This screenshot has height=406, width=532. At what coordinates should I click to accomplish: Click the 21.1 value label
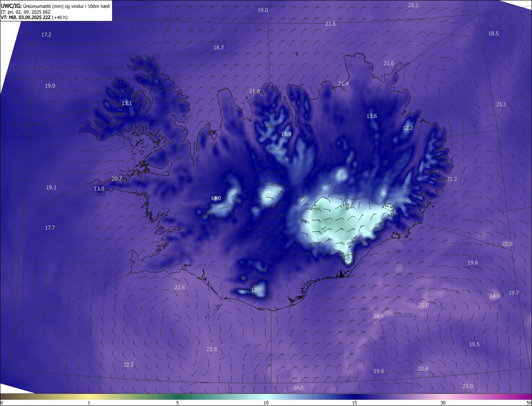501,104
